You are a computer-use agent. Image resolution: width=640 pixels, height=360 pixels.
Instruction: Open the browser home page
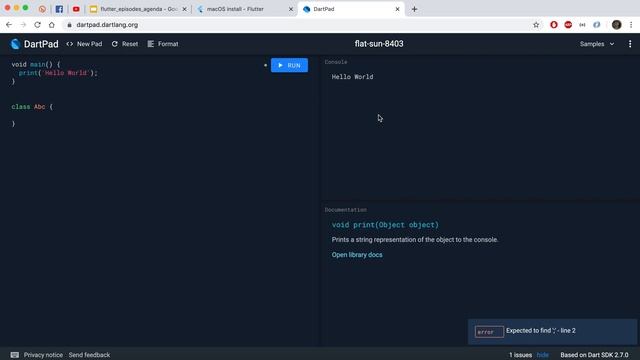click(x=51, y=25)
